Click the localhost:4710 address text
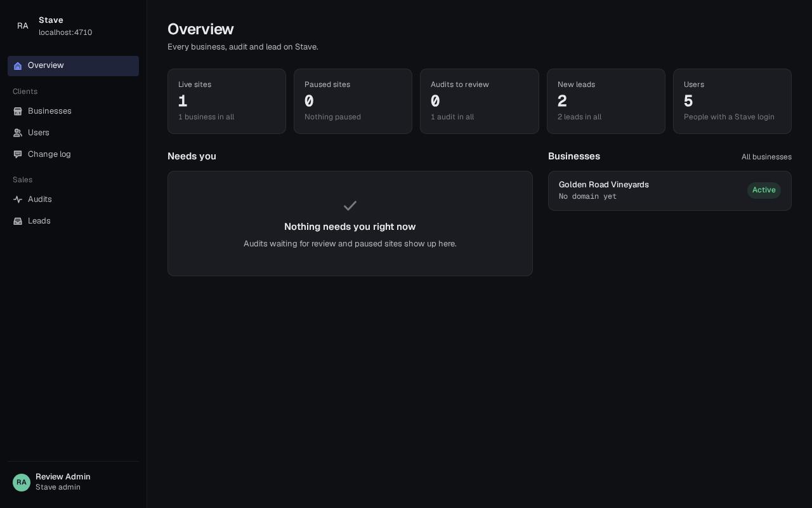812x508 pixels. coord(65,32)
